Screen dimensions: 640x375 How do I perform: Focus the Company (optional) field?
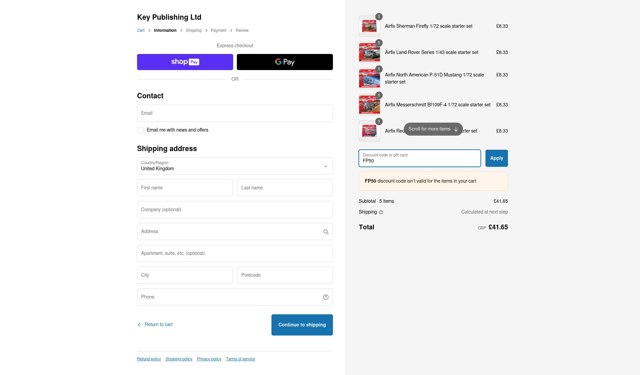coord(235,210)
